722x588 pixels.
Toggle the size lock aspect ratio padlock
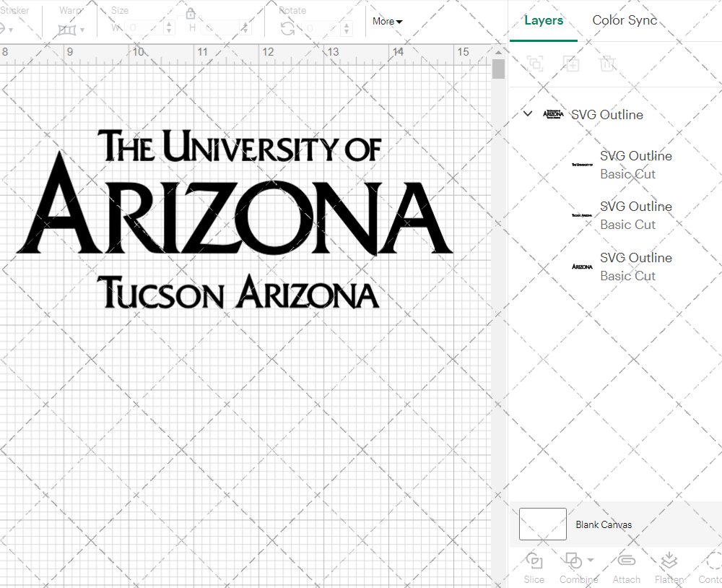pyautogui.click(x=191, y=13)
